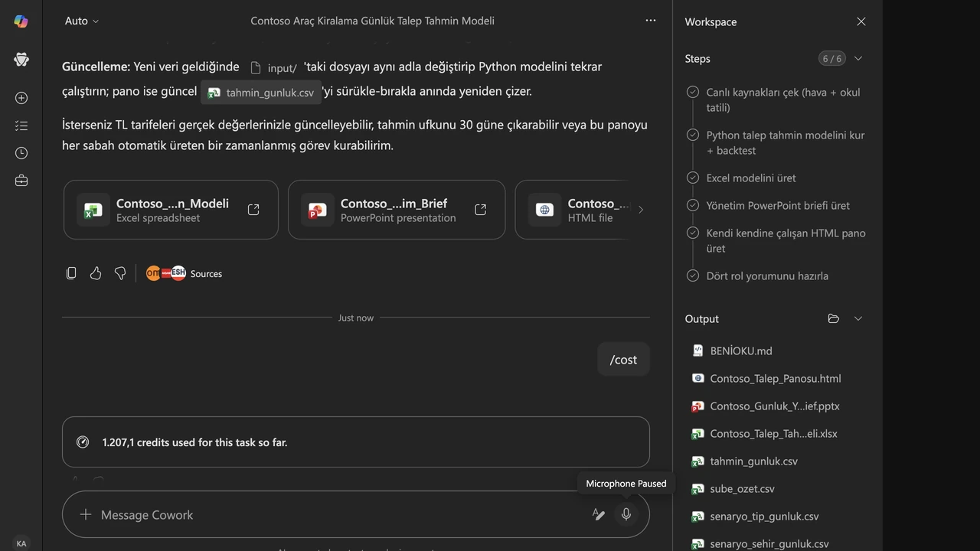980x551 pixels.
Task: Open the three-dot more options menu
Action: tap(651, 21)
